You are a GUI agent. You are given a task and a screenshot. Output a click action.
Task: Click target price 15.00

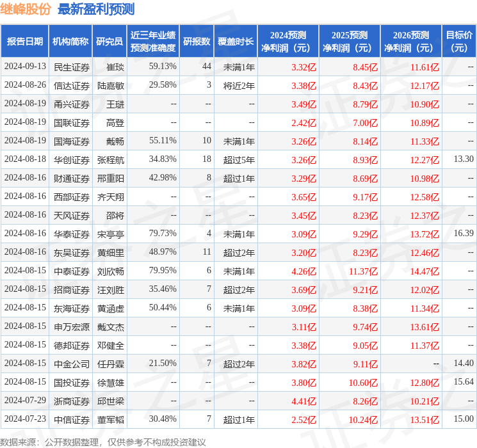[x=464, y=419]
